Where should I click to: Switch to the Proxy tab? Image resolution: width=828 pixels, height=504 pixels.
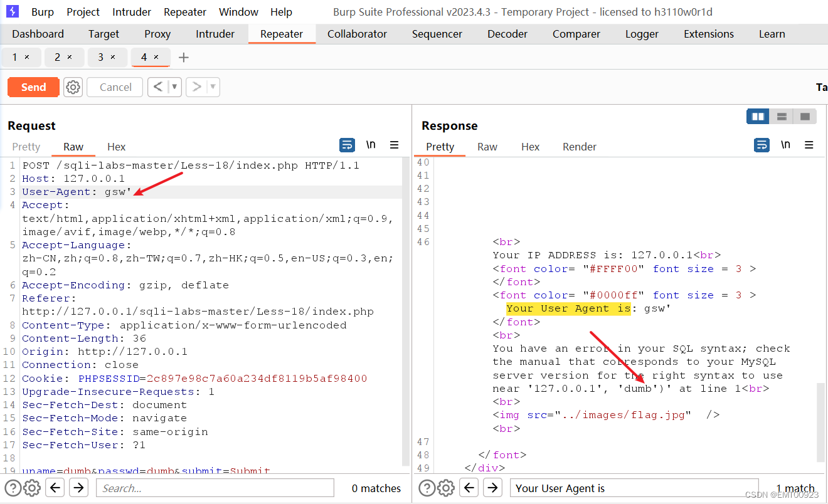click(x=157, y=34)
